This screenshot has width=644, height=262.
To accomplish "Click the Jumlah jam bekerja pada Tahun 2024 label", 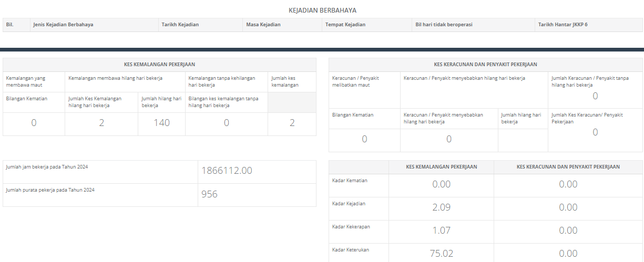I will pyautogui.click(x=47, y=166).
